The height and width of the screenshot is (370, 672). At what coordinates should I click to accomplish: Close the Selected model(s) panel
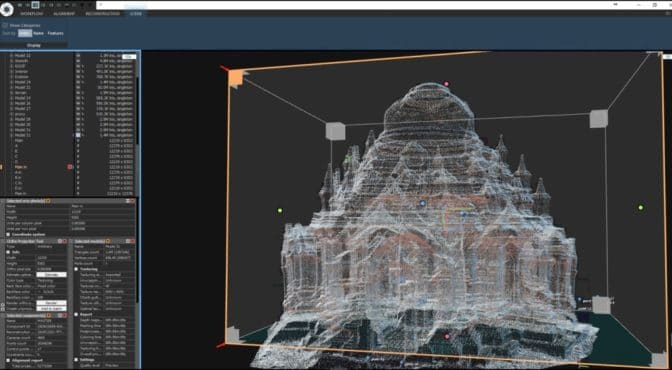point(133,241)
